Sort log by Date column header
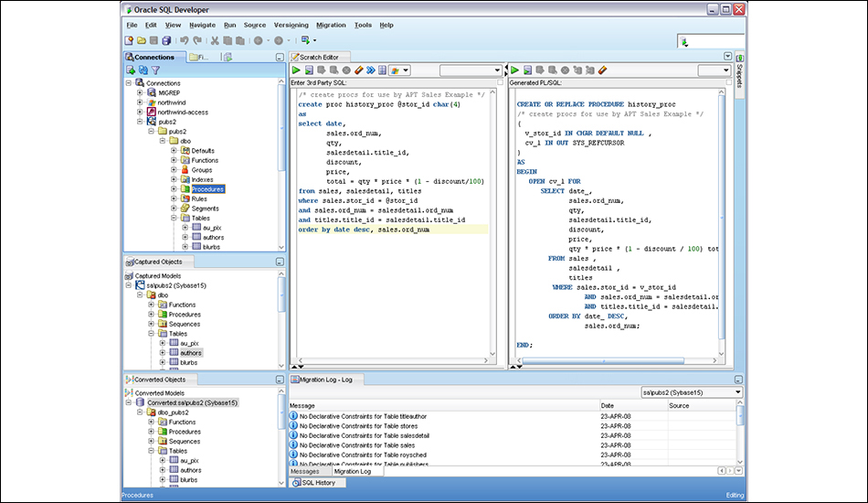Viewport: 868px width, 503px height. [x=634, y=405]
